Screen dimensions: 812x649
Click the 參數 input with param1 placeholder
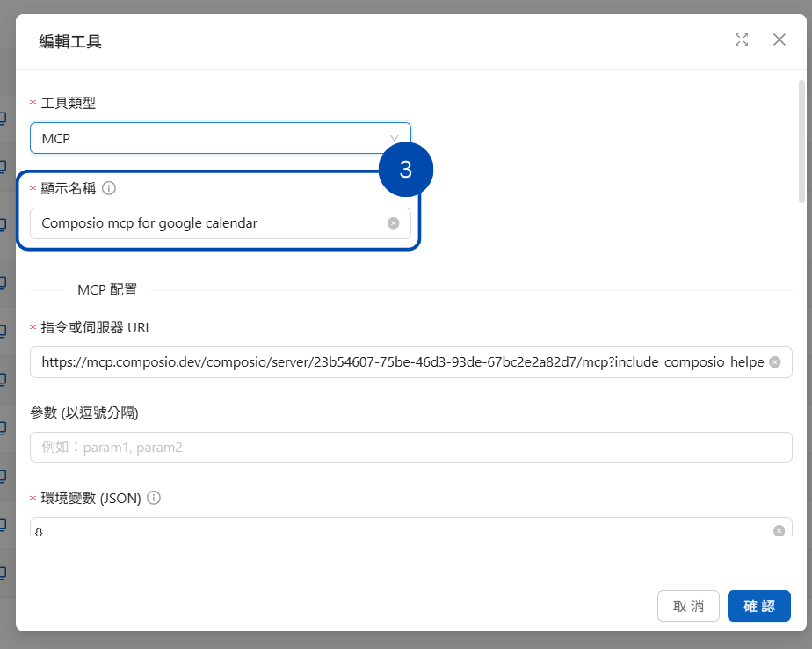click(410, 447)
